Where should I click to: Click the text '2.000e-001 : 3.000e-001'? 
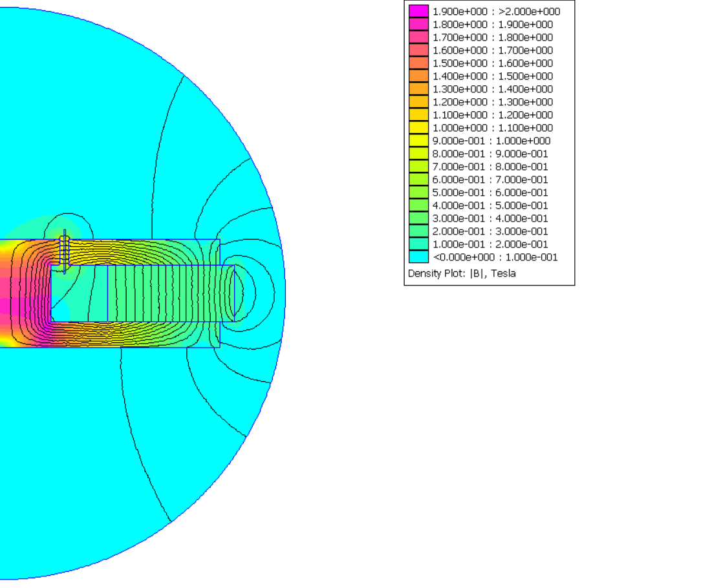pos(490,231)
